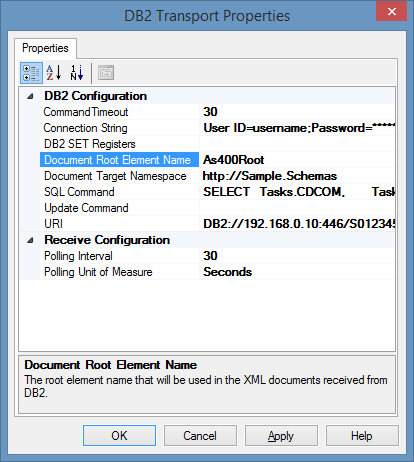414x462 pixels.
Task: Click the root element name description text
Action: 206,386
